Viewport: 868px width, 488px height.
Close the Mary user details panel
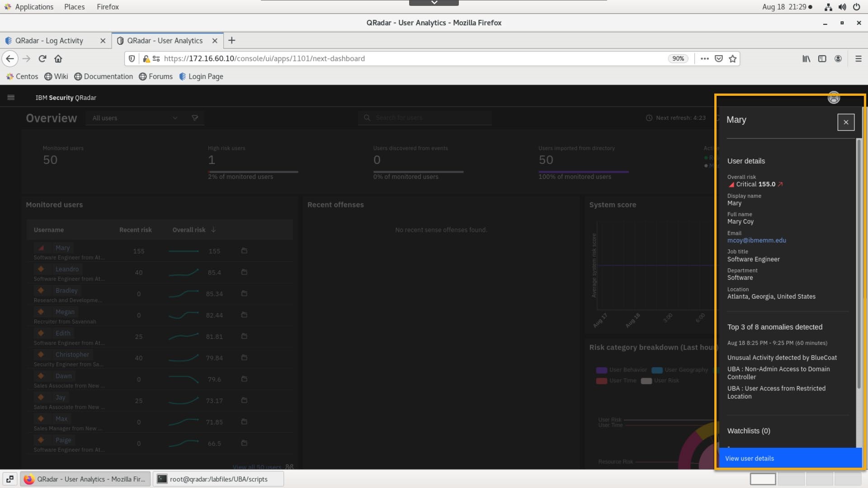(x=845, y=122)
